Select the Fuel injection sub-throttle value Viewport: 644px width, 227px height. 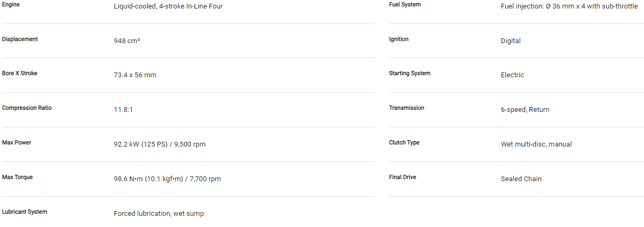569,6
